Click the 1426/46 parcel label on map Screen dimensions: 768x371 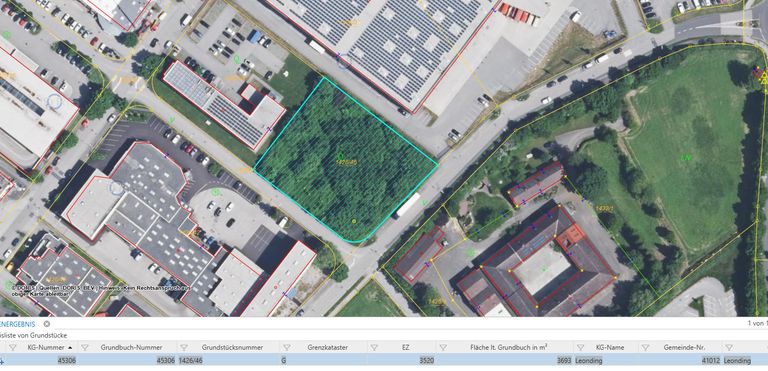click(346, 161)
